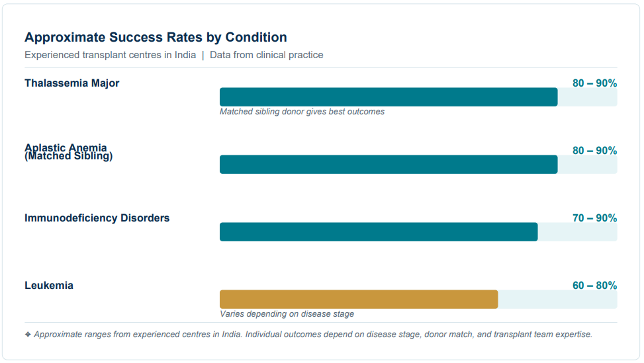This screenshot has height=363, width=644.
Task: Click the 70 – 90% success rate value
Action: (x=594, y=218)
